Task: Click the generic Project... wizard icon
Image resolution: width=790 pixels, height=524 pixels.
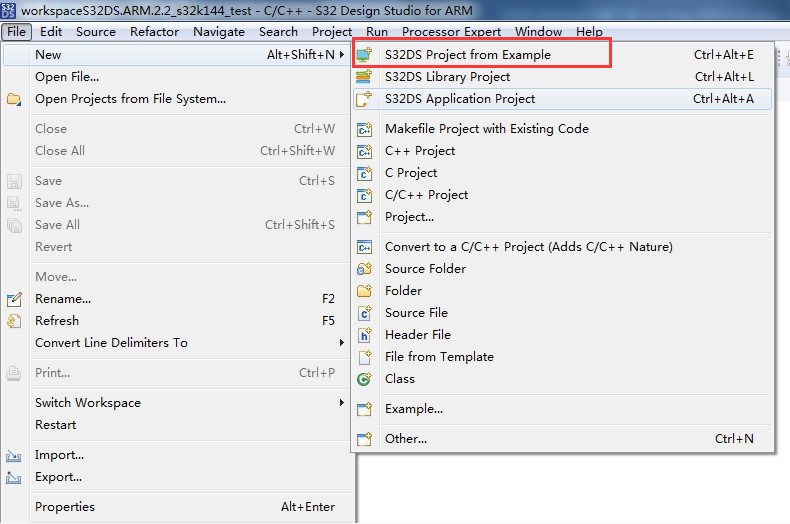Action: coord(364,217)
